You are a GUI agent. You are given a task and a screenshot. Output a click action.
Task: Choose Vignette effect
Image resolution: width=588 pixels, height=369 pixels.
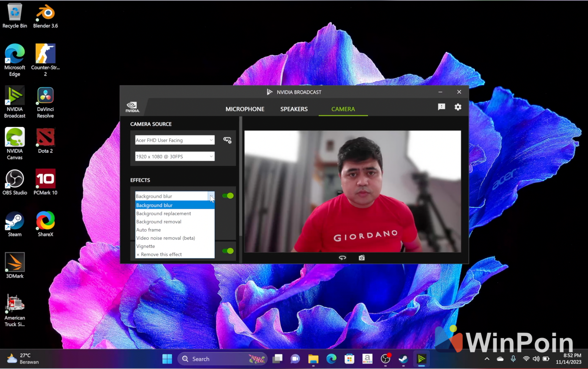[175, 246]
